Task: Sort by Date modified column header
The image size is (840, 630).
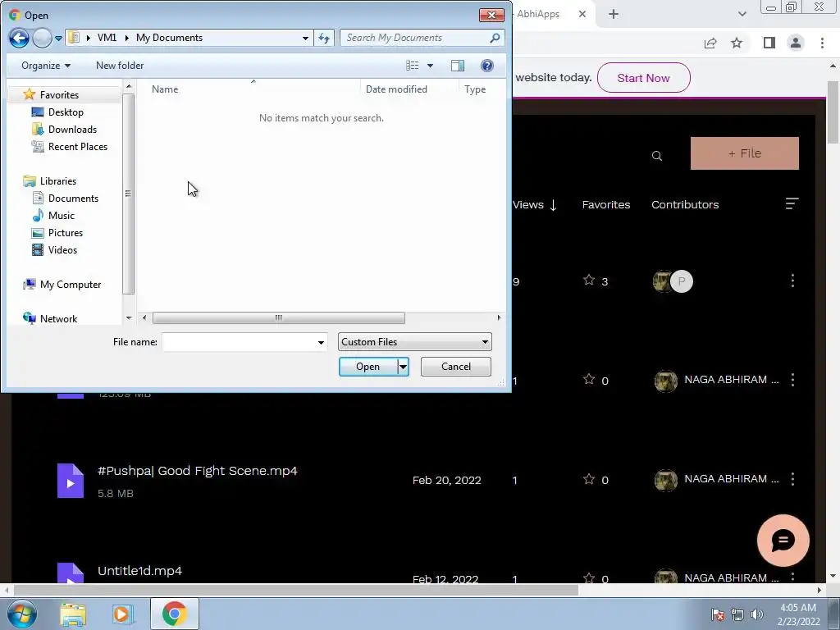Action: tap(396, 89)
